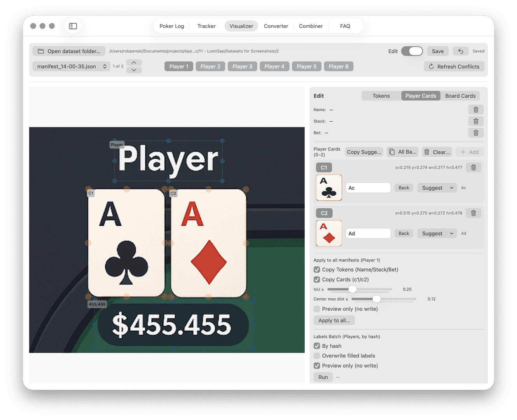The width and height of the screenshot is (517, 420).
Task: Go to previous manifest with up chevron
Action: pyautogui.click(x=134, y=63)
